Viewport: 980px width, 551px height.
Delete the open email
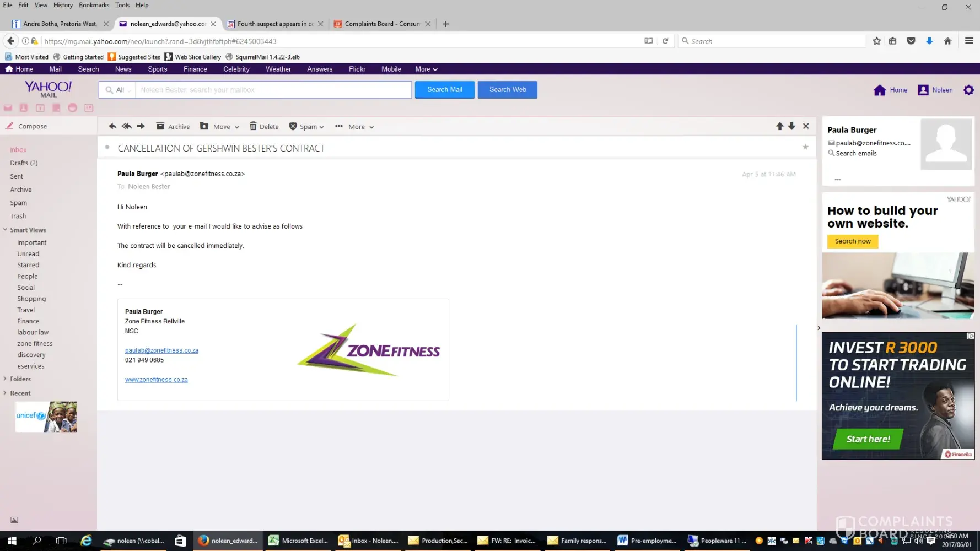pyautogui.click(x=264, y=127)
